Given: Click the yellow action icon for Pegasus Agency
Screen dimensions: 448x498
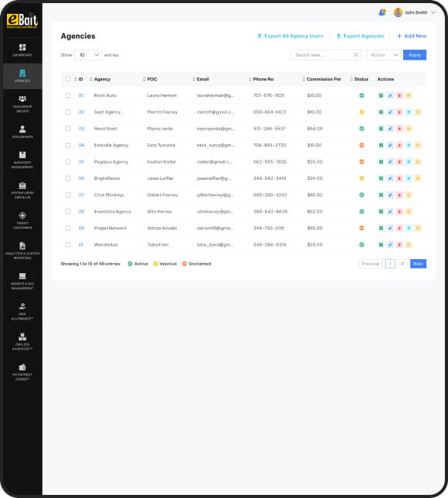Looking at the screenshot, I should point(418,161).
